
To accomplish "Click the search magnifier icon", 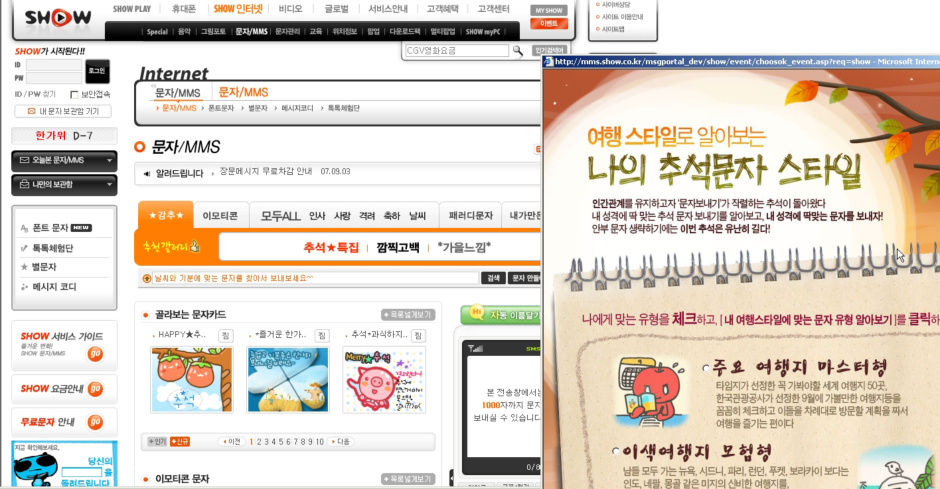I will coord(518,51).
